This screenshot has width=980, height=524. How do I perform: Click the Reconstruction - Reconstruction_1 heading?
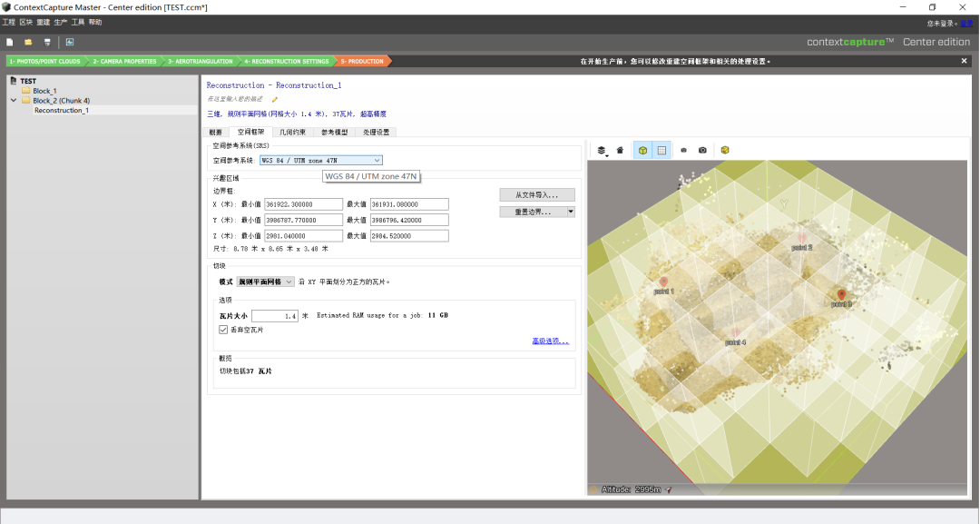tap(274, 85)
